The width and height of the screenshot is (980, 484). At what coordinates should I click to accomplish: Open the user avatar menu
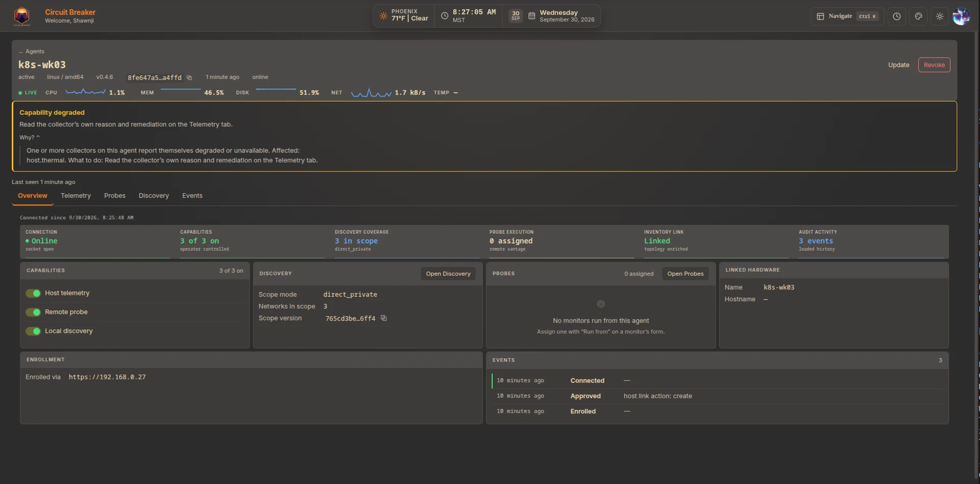tap(961, 16)
